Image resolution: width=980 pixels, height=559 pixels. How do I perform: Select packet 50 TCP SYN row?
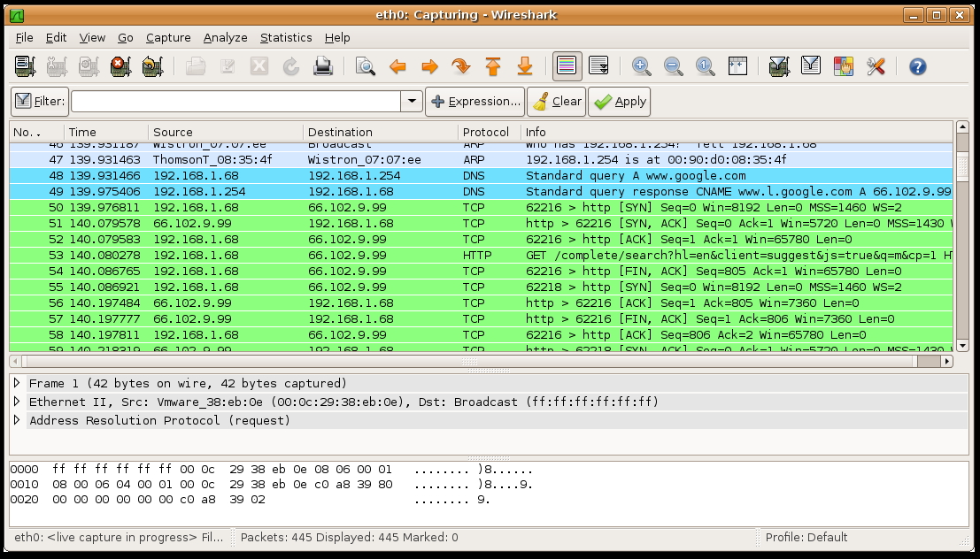482,207
